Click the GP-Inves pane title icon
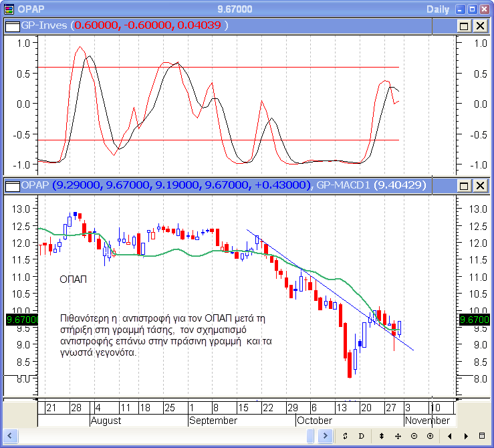This screenshot has height=448, width=494. [11, 25]
